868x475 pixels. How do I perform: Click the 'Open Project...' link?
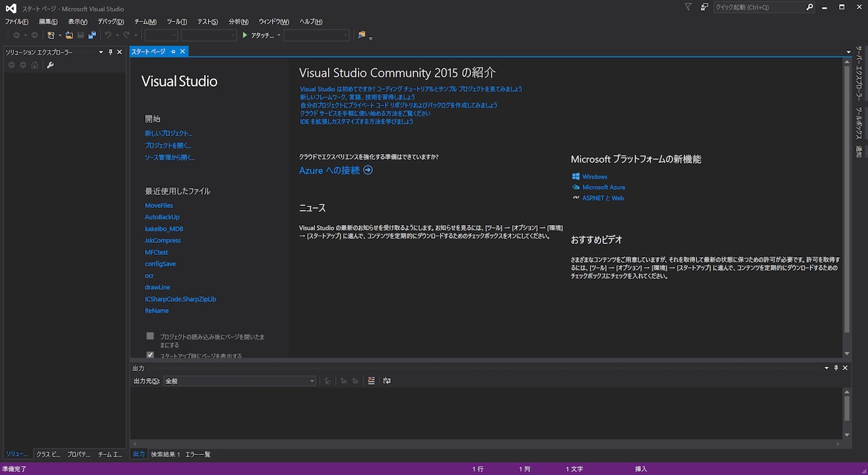coord(168,145)
